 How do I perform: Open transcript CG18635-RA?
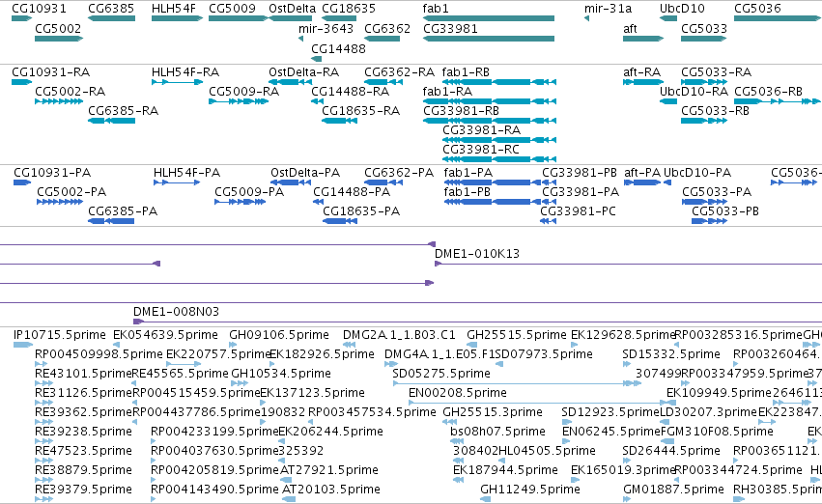pos(360,110)
